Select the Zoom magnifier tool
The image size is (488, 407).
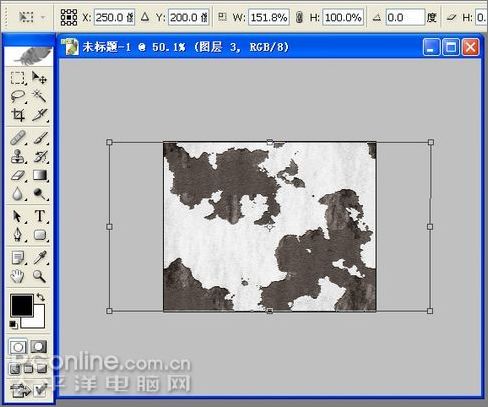point(39,276)
